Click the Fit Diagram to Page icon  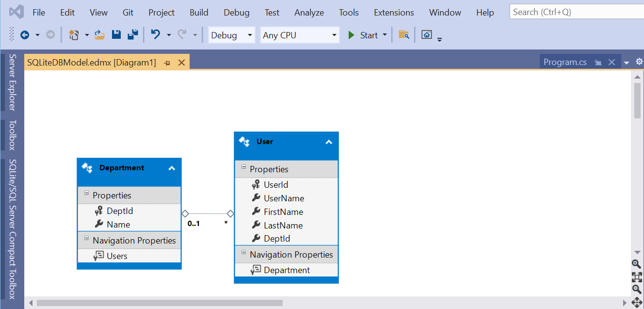click(x=636, y=276)
